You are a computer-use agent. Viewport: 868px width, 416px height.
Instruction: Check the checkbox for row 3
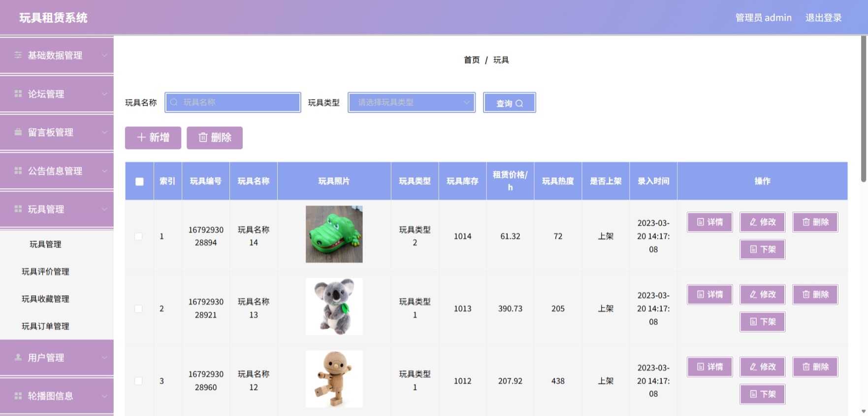tap(139, 381)
